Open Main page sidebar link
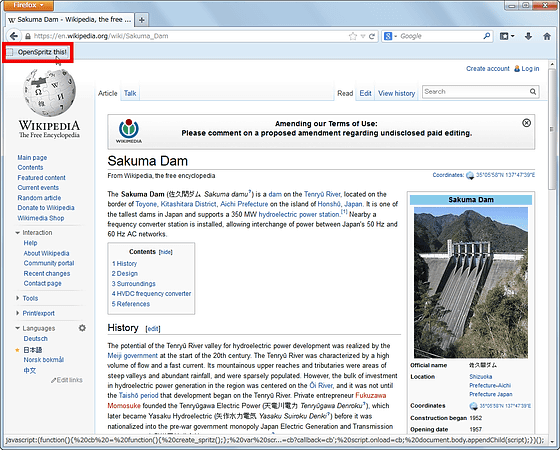The height and width of the screenshot is (450, 560). tap(32, 158)
